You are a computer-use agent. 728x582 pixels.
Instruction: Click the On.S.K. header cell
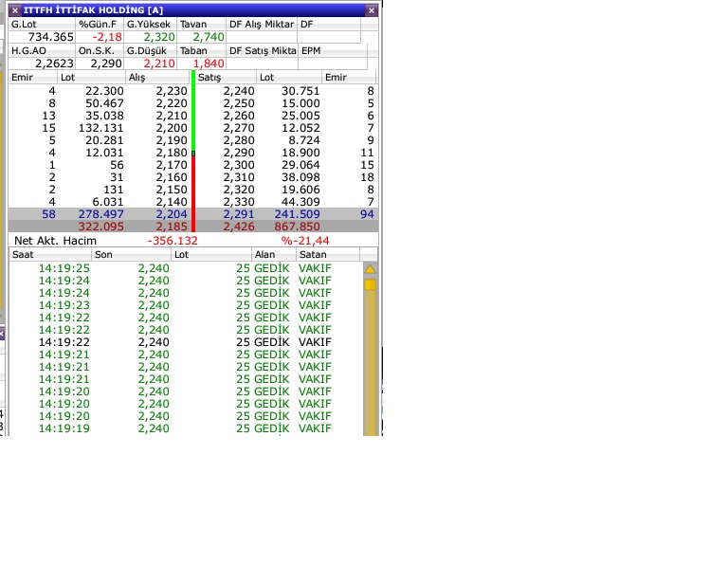point(100,50)
